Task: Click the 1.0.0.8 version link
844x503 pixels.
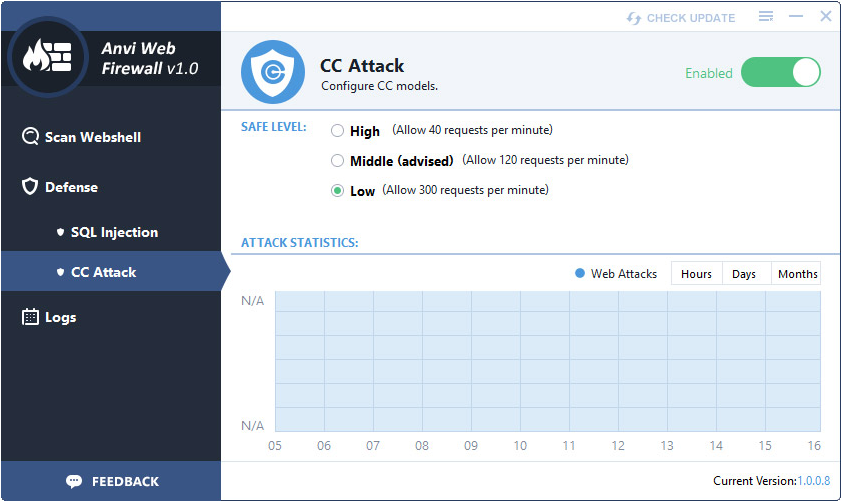Action: click(x=813, y=481)
